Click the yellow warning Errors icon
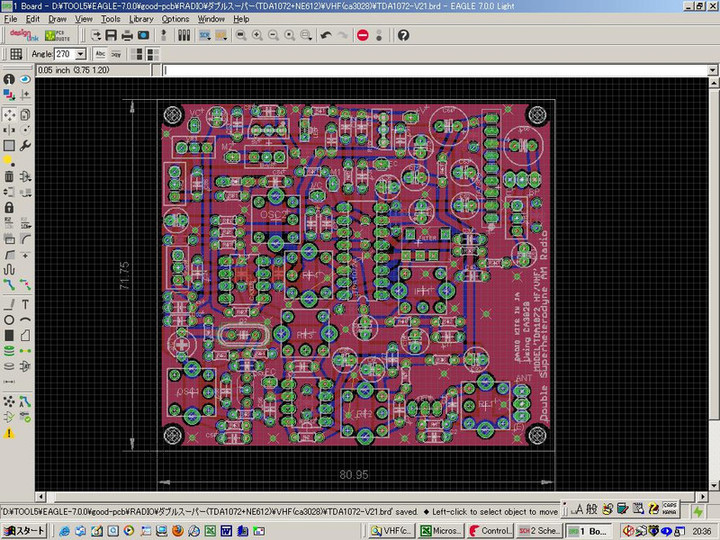Viewport: 720px width, 540px height. click(9, 433)
